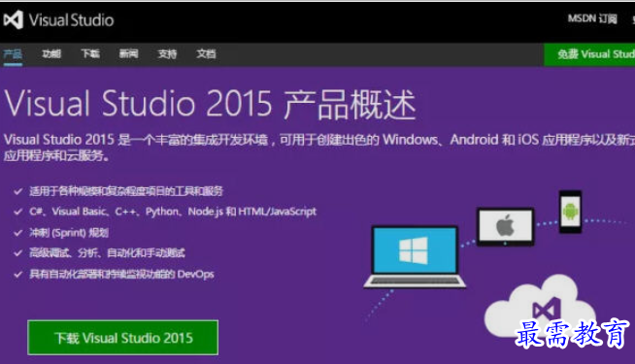Open the 新闻 navigation tab
The image size is (635, 364).
[129, 53]
